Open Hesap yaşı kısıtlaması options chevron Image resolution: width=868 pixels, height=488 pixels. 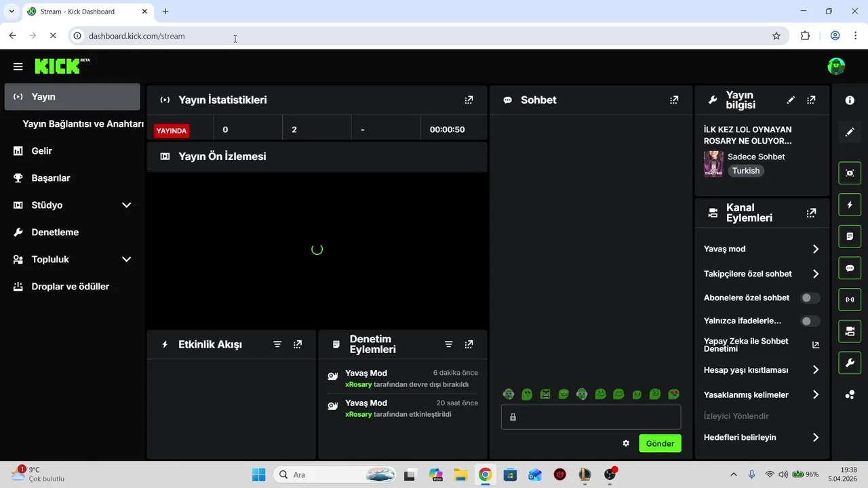tap(816, 370)
